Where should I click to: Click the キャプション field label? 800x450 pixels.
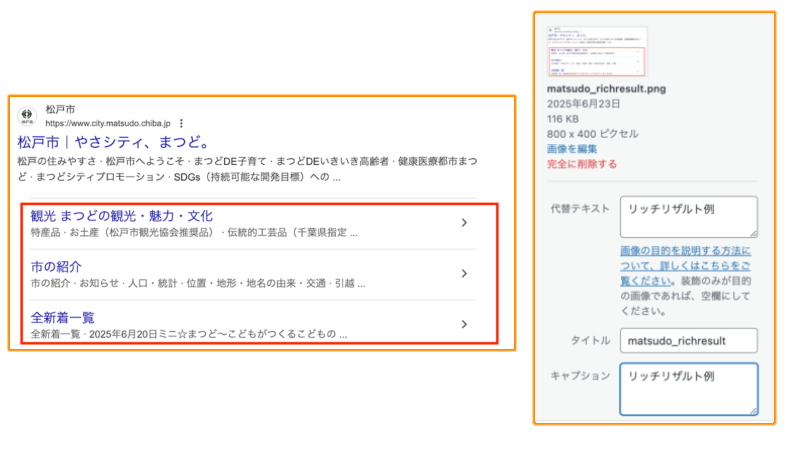point(580,376)
